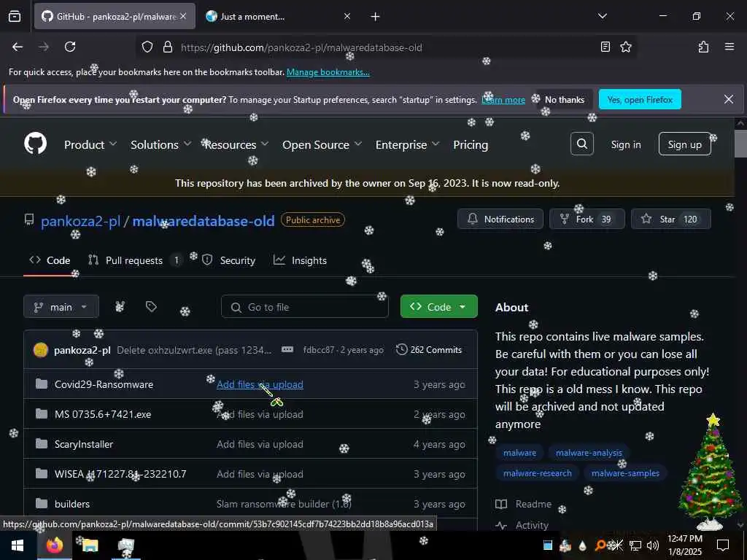Open the green Code dropdown button
Image resolution: width=747 pixels, height=560 pixels.
438,307
